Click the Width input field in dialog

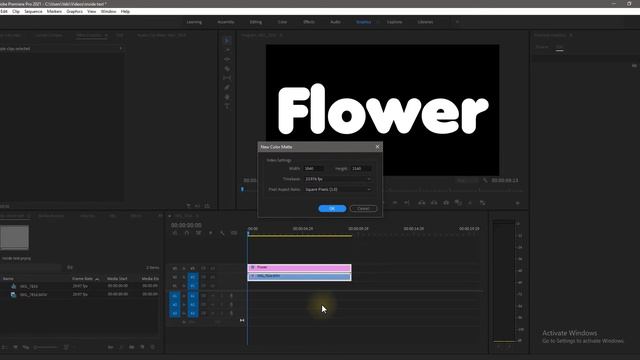pos(314,169)
